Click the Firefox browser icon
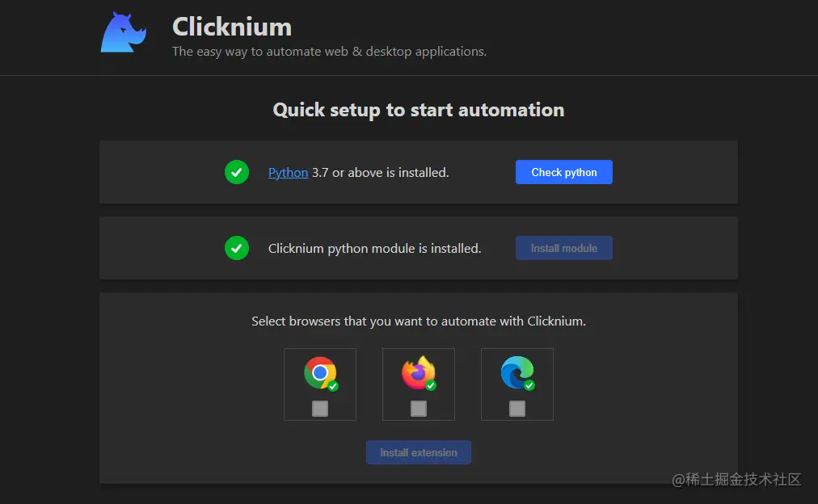The height and width of the screenshot is (504, 818). (418, 372)
